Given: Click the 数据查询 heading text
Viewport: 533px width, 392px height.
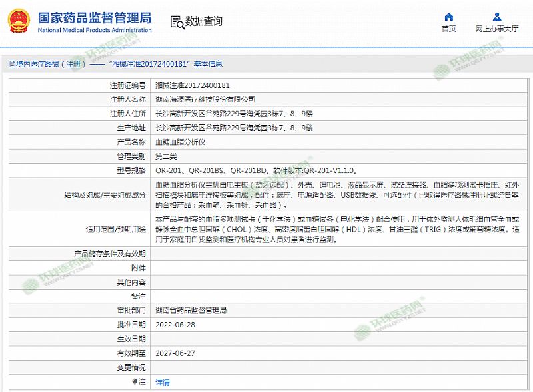Looking at the screenshot, I should 204,21.
